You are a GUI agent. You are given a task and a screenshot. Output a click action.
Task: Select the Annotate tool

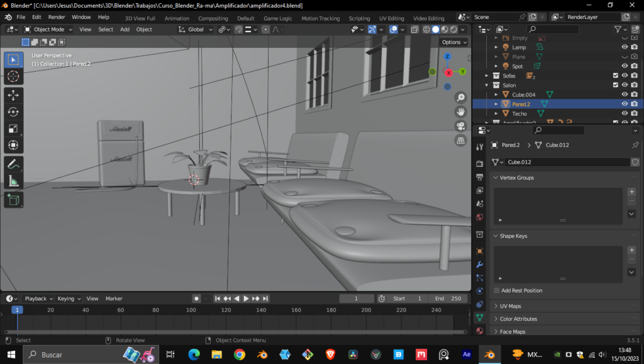pyautogui.click(x=13, y=164)
